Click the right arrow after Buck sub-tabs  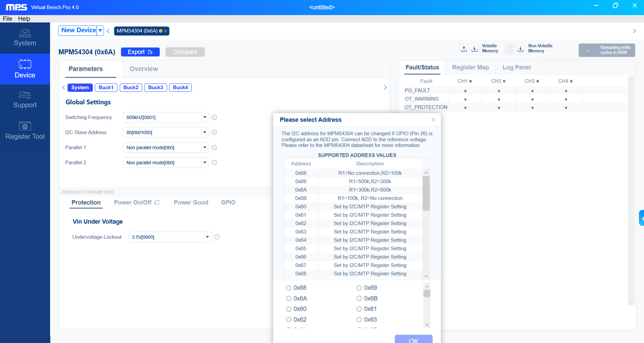(x=385, y=88)
